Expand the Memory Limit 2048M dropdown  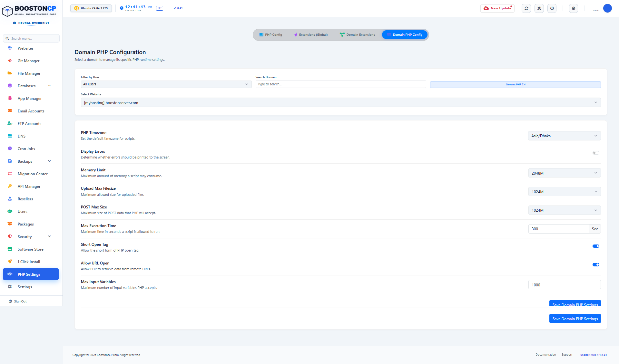(564, 173)
